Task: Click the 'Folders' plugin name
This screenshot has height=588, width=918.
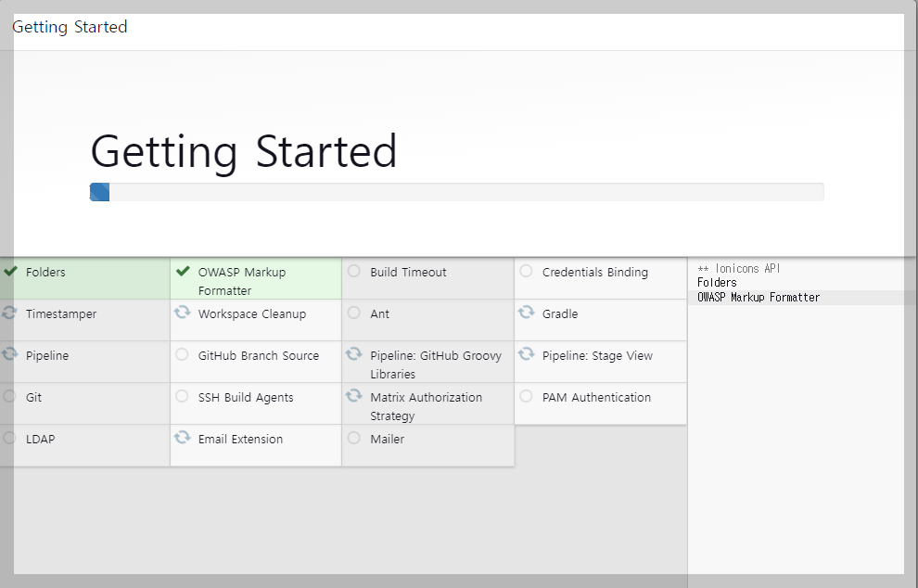Action: point(45,273)
